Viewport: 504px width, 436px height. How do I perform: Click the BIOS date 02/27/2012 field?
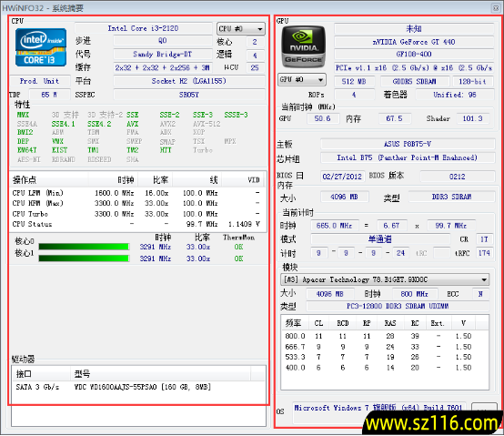click(x=342, y=177)
